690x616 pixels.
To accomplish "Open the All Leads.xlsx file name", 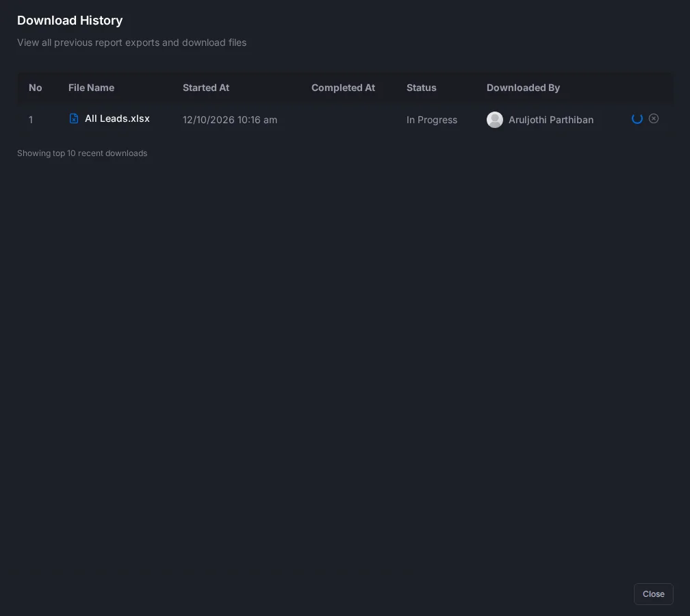I will pos(117,118).
